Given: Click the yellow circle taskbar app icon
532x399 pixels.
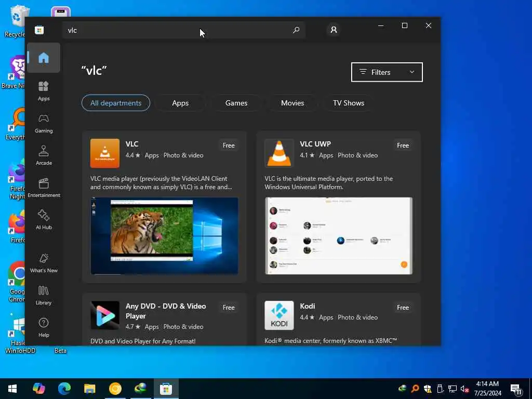Looking at the screenshot, I should pos(115,389).
